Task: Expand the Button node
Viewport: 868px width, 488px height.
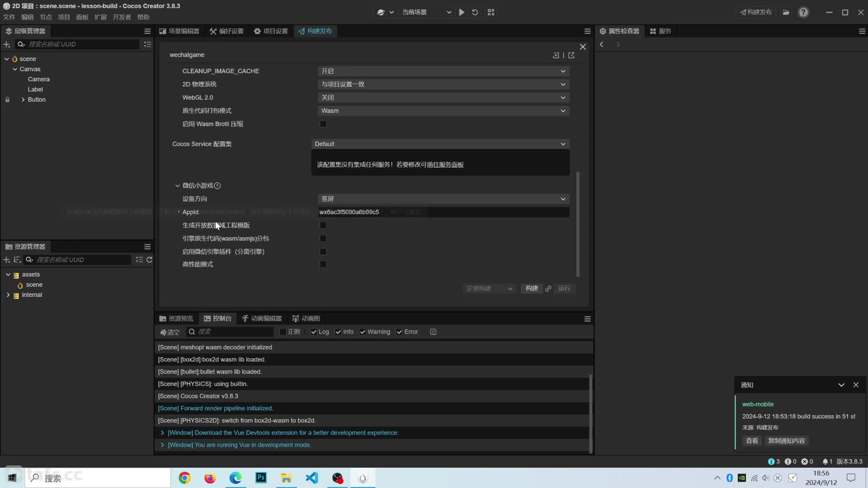Action: tap(23, 100)
